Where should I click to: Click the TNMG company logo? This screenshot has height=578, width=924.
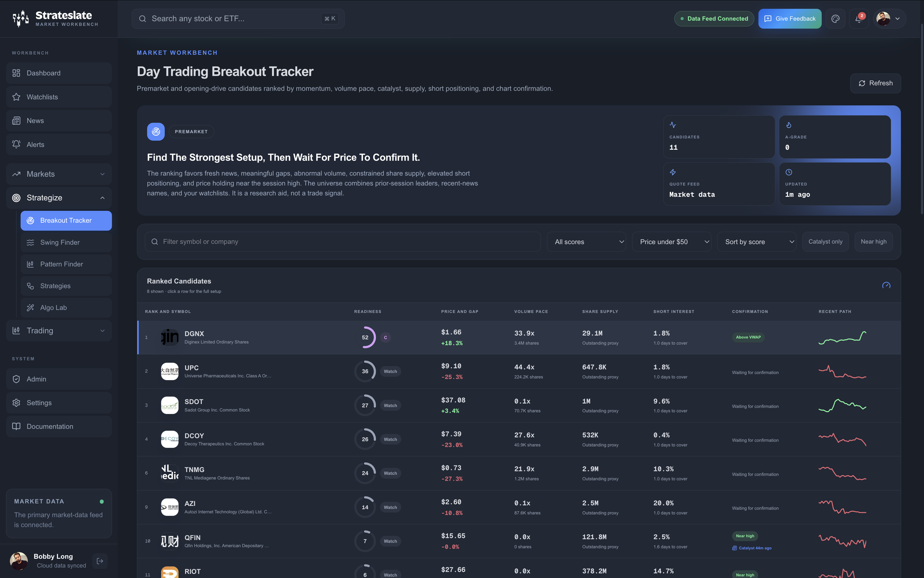click(x=169, y=473)
